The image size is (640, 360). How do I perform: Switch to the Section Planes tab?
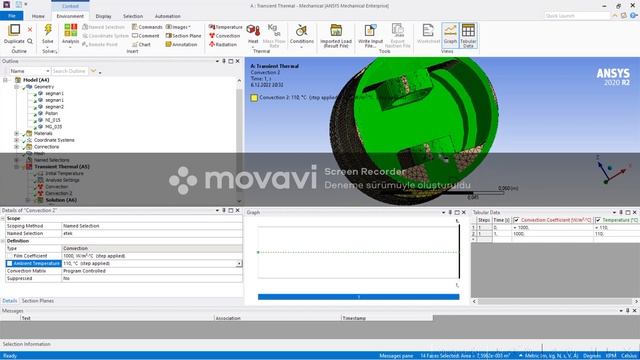click(x=38, y=301)
